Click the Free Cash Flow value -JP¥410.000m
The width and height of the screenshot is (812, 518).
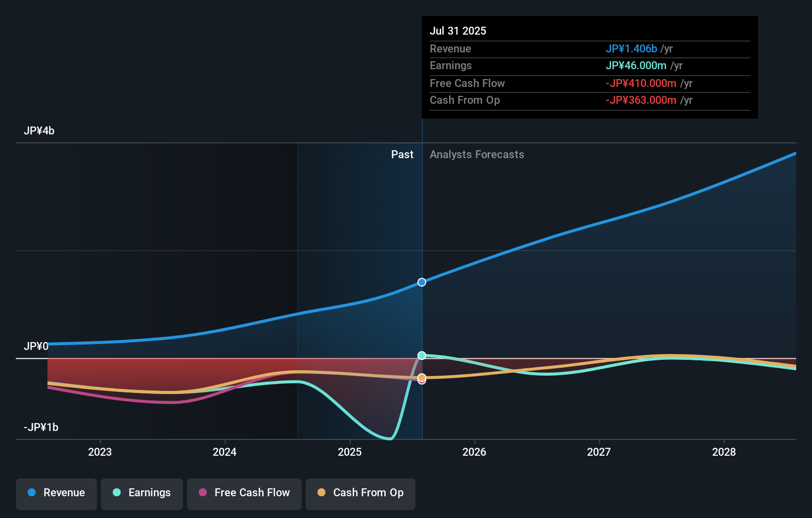point(641,83)
